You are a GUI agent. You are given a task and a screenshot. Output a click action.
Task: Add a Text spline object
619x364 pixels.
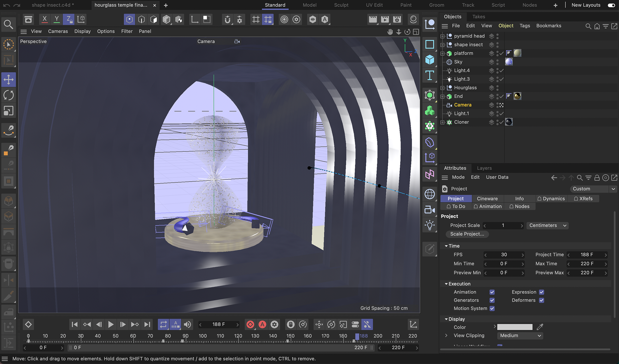coord(430,75)
